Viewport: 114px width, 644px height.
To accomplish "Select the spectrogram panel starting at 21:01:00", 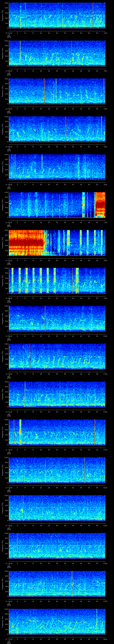I will point(57,16).
